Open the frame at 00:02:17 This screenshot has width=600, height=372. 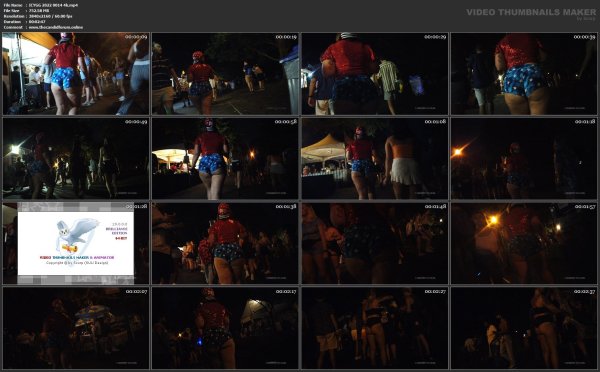(x=225, y=328)
